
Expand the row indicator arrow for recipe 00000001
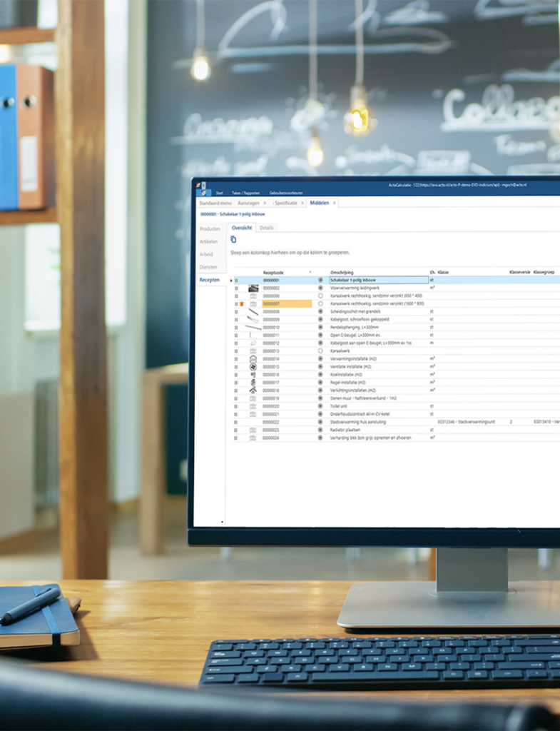(231, 281)
